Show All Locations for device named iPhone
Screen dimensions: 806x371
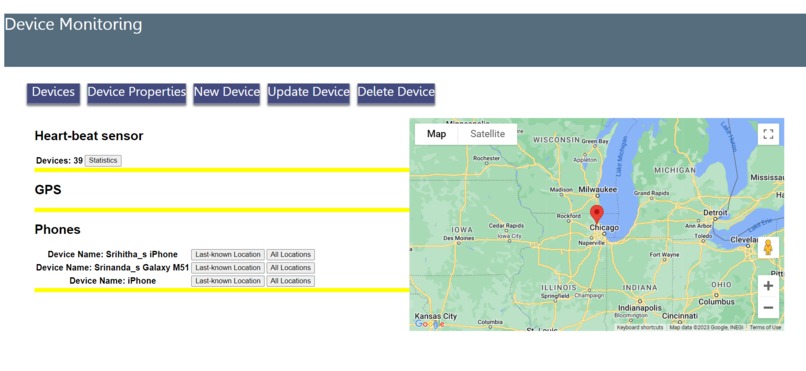click(290, 281)
